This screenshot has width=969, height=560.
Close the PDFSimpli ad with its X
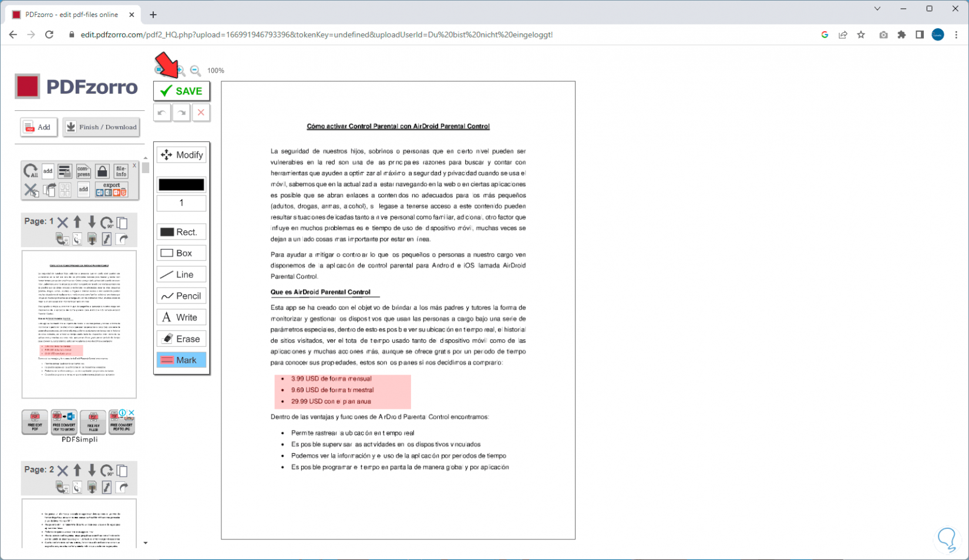(132, 413)
